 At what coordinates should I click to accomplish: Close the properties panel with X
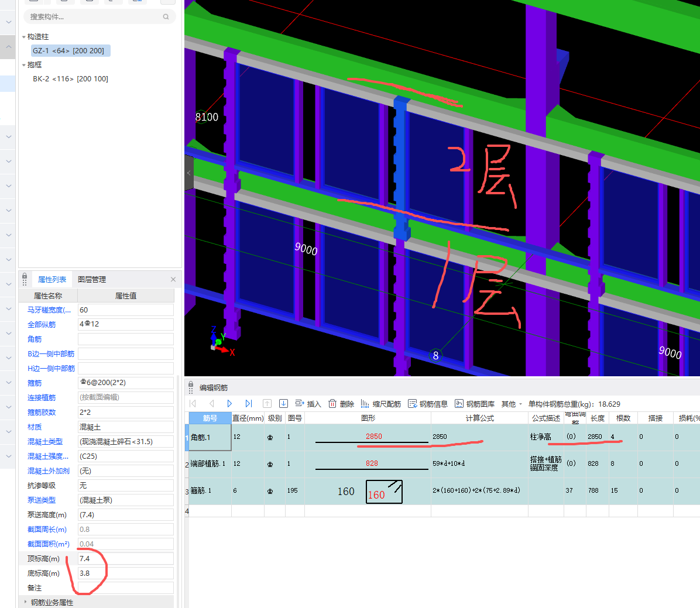(173, 280)
